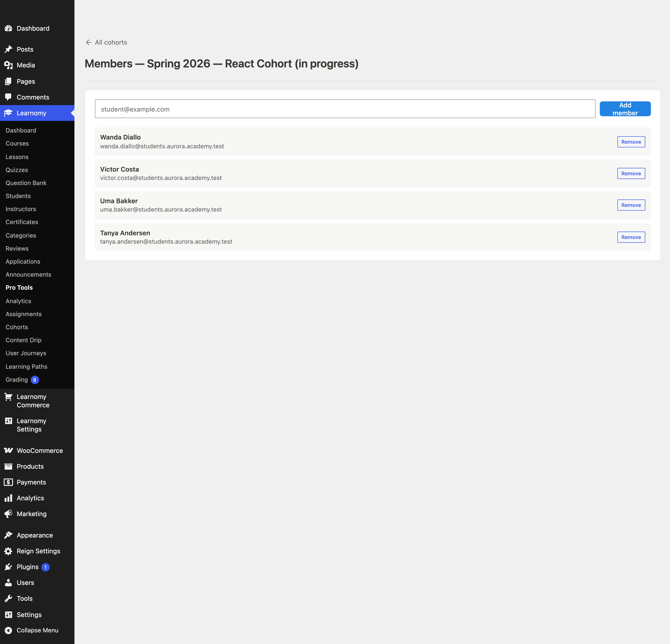The width and height of the screenshot is (670, 644).
Task: Open the Lessons submenu item
Action: pos(17,157)
